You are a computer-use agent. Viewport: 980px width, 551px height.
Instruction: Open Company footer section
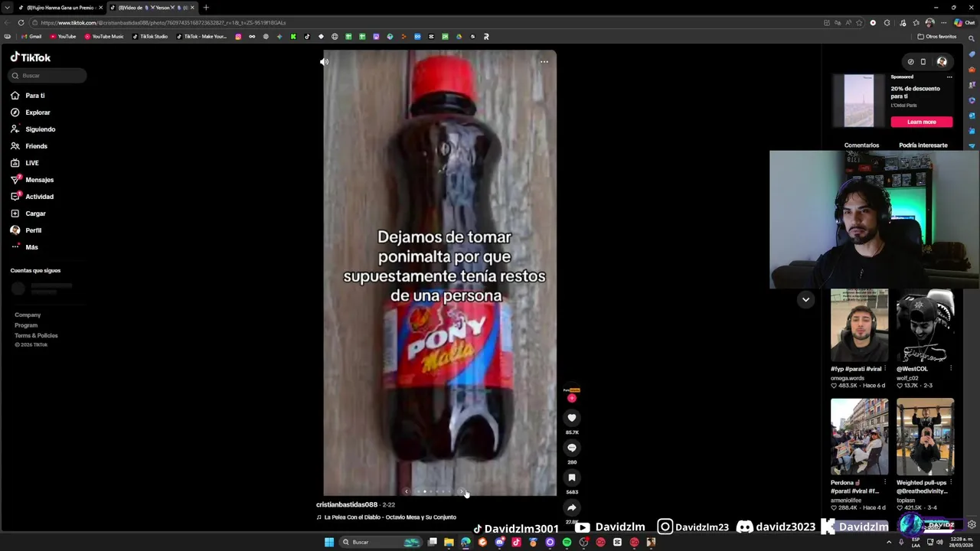point(28,315)
